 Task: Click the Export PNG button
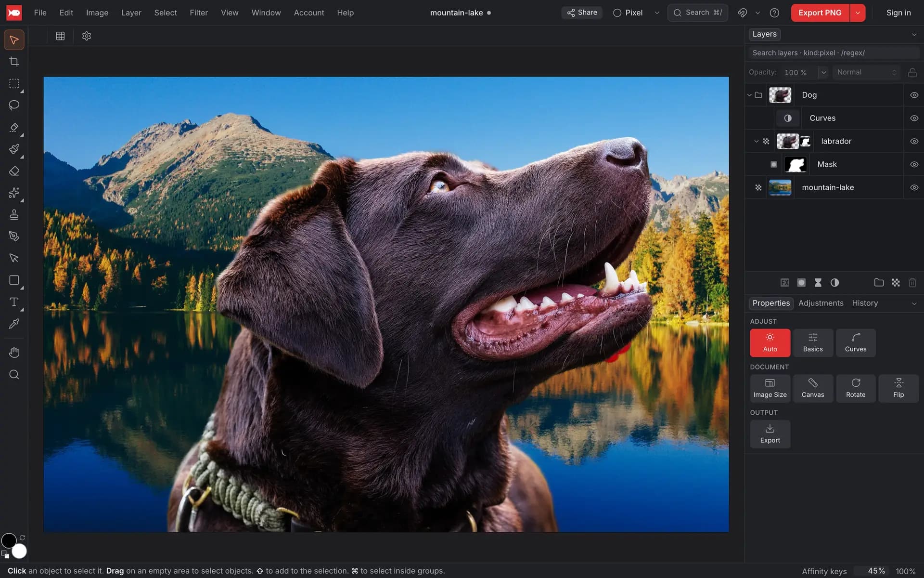(820, 13)
